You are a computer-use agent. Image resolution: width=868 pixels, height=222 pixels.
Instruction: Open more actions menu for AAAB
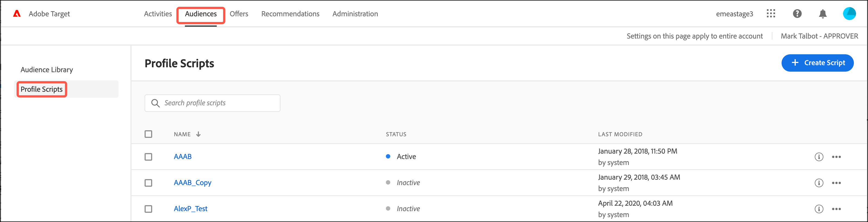pyautogui.click(x=836, y=157)
